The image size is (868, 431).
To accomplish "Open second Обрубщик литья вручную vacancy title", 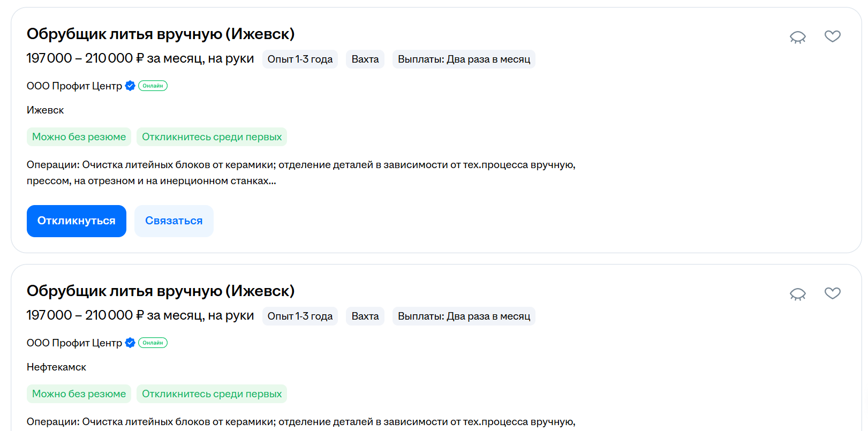I will (161, 291).
